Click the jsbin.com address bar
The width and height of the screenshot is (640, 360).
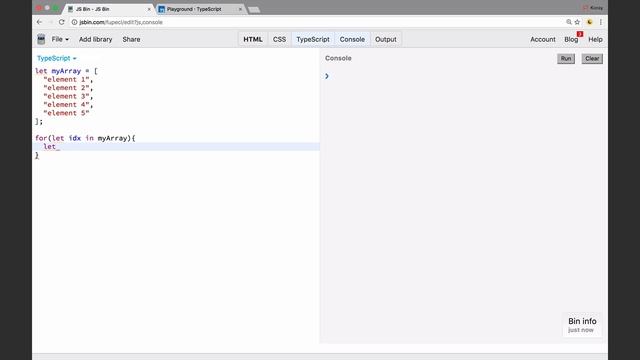click(x=318, y=22)
